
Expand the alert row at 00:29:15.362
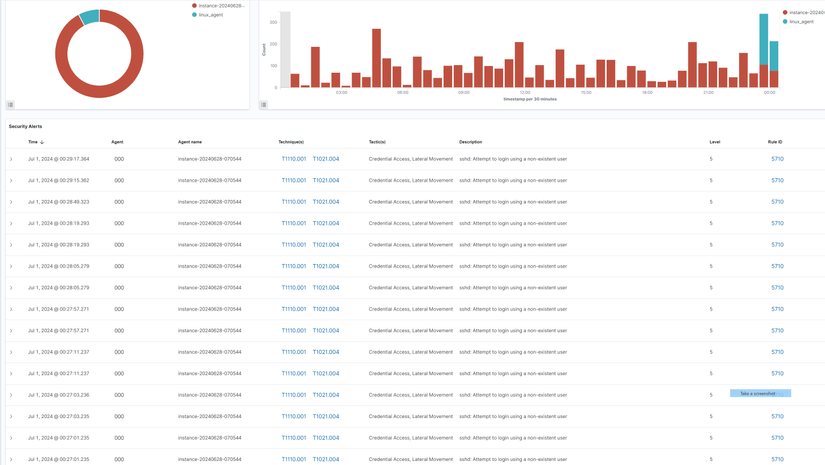pyautogui.click(x=11, y=180)
